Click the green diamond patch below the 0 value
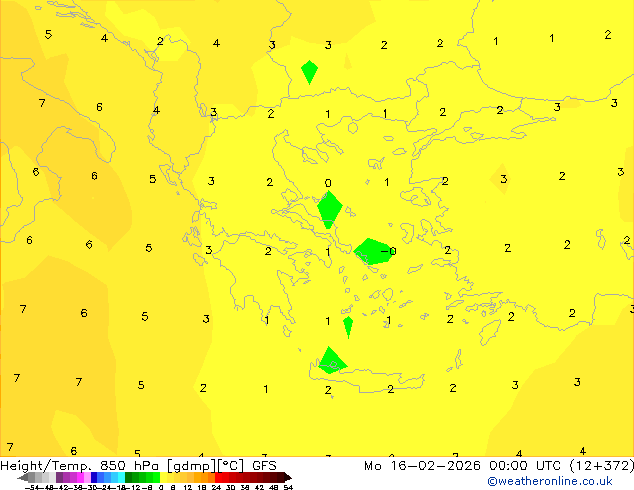Screen dimensions: 634x490 pos(330,209)
